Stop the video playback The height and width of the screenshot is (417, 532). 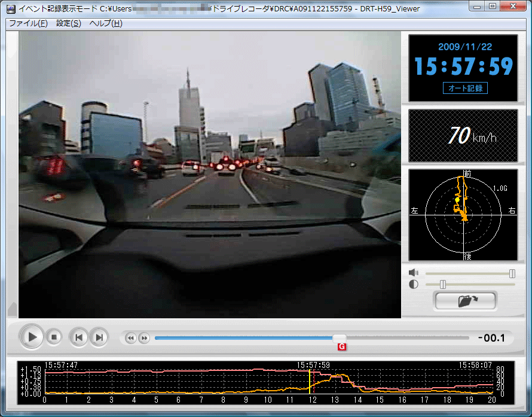(54, 337)
